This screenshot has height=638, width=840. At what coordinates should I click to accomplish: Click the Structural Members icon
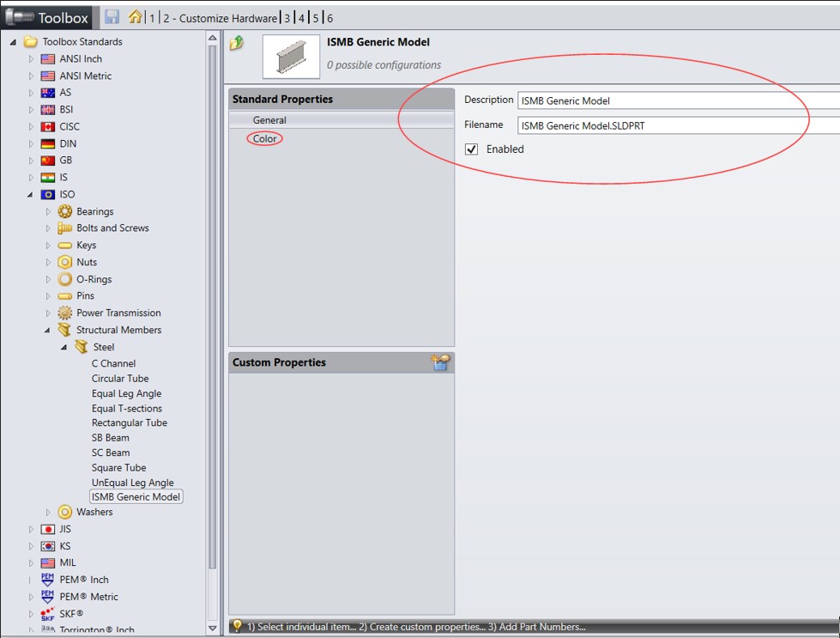coord(65,330)
